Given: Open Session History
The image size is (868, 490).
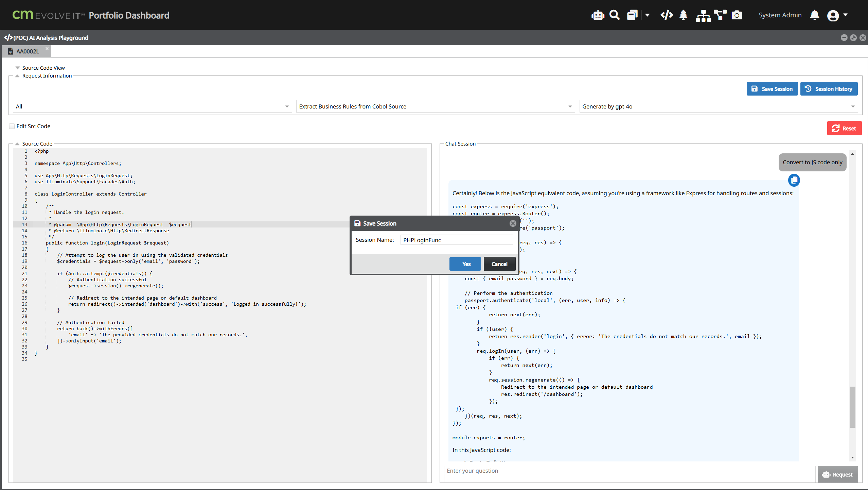Looking at the screenshot, I should coord(829,89).
